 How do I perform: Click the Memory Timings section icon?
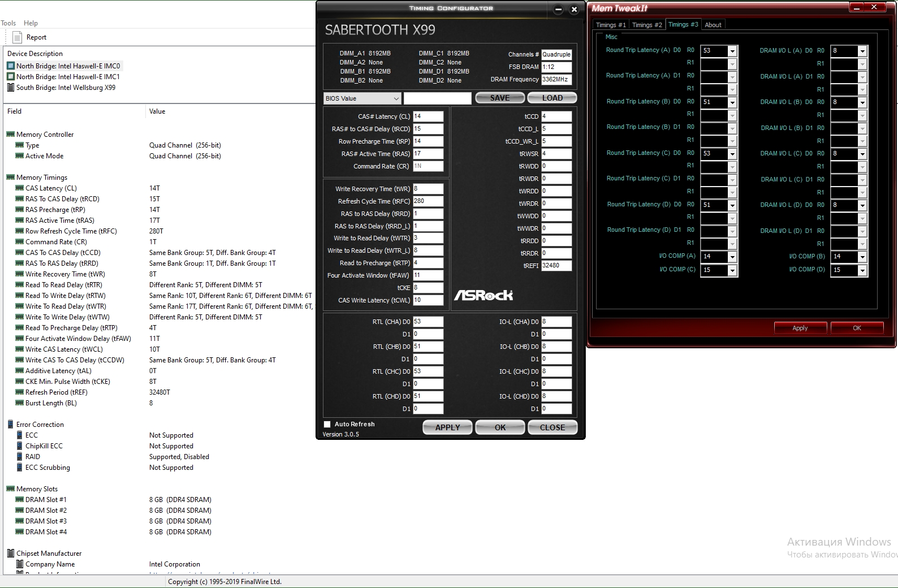pyautogui.click(x=10, y=178)
